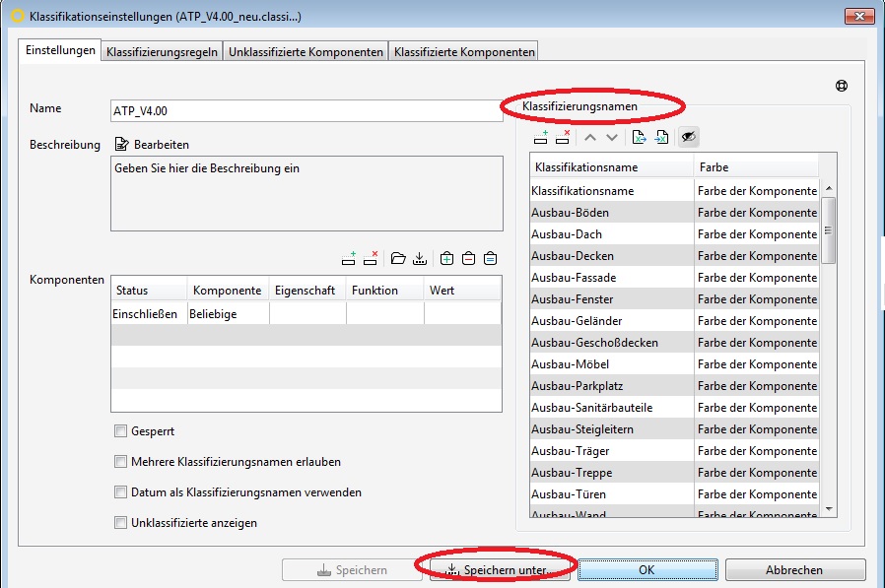This screenshot has height=588, width=885.
Task: Check Mehrere Klassifizierungsnamen erlauben
Action: [x=121, y=462]
